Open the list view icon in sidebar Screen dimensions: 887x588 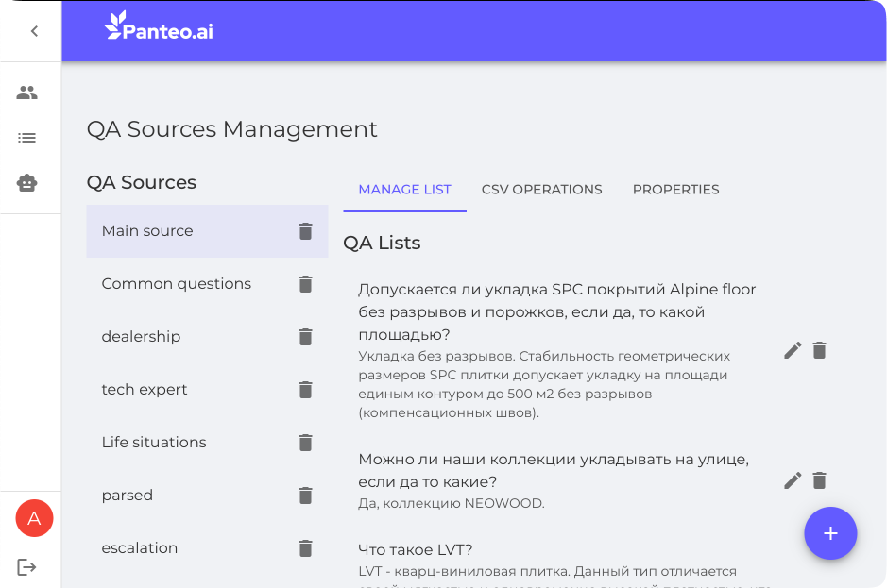tap(27, 138)
